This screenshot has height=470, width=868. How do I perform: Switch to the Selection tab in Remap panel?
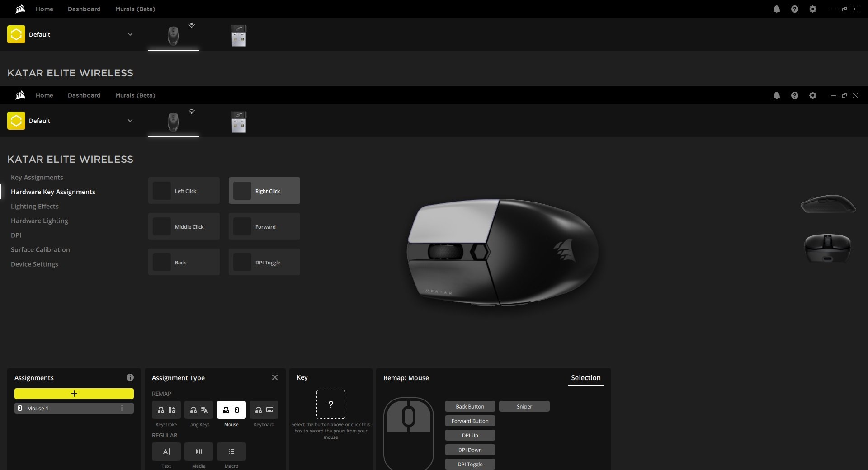[x=586, y=378]
